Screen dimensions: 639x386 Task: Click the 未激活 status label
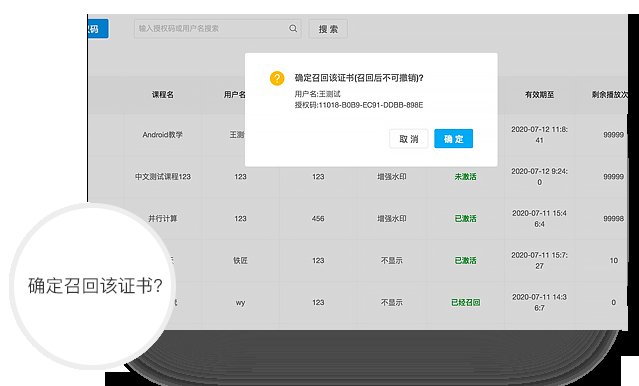point(465,176)
